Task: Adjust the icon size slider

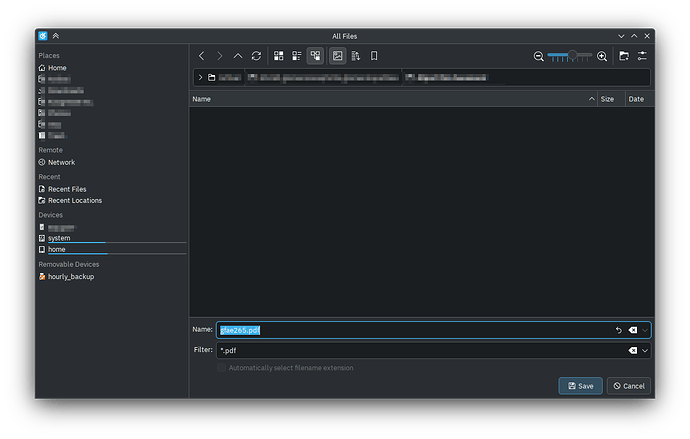Action: click(x=570, y=56)
